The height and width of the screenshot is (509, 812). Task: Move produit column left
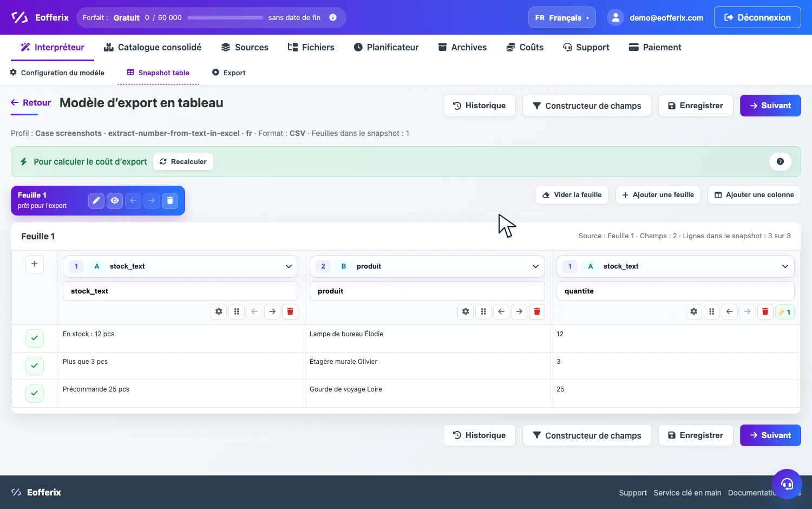(x=501, y=311)
